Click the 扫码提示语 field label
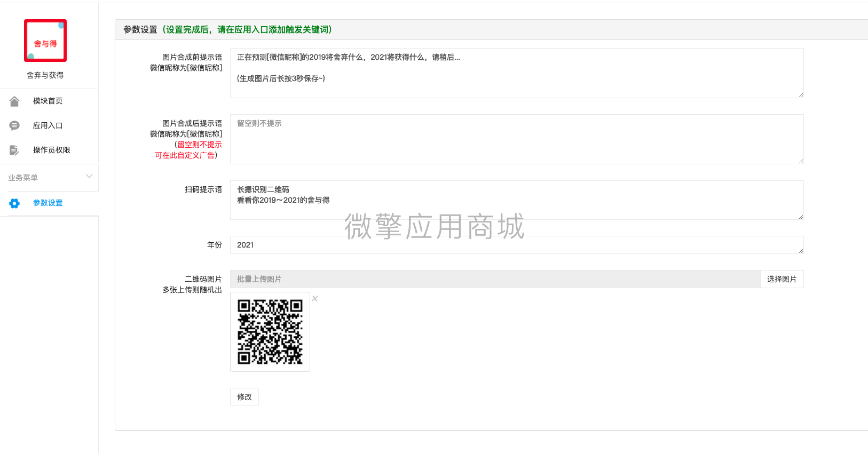 pyautogui.click(x=203, y=189)
